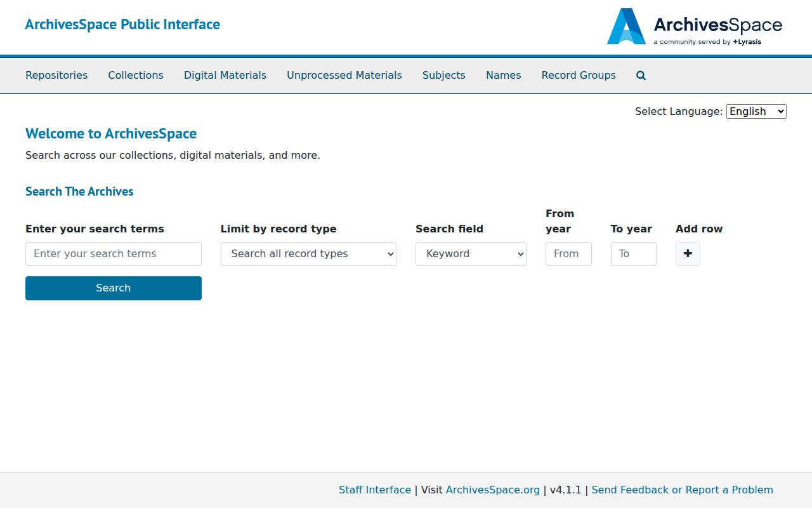Click the magnifier search icon in navbar
Viewport: 812px width, 508px height.
pos(641,75)
